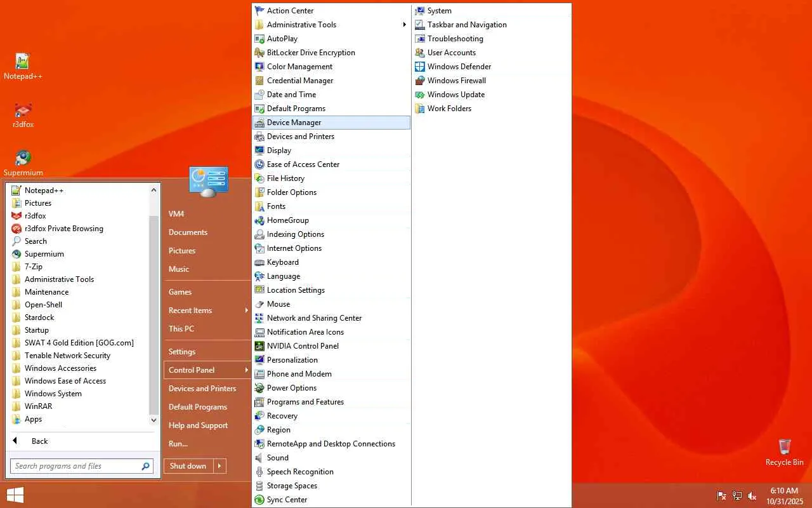Click the Device Manager icon
The height and width of the screenshot is (508, 812).
(259, 123)
